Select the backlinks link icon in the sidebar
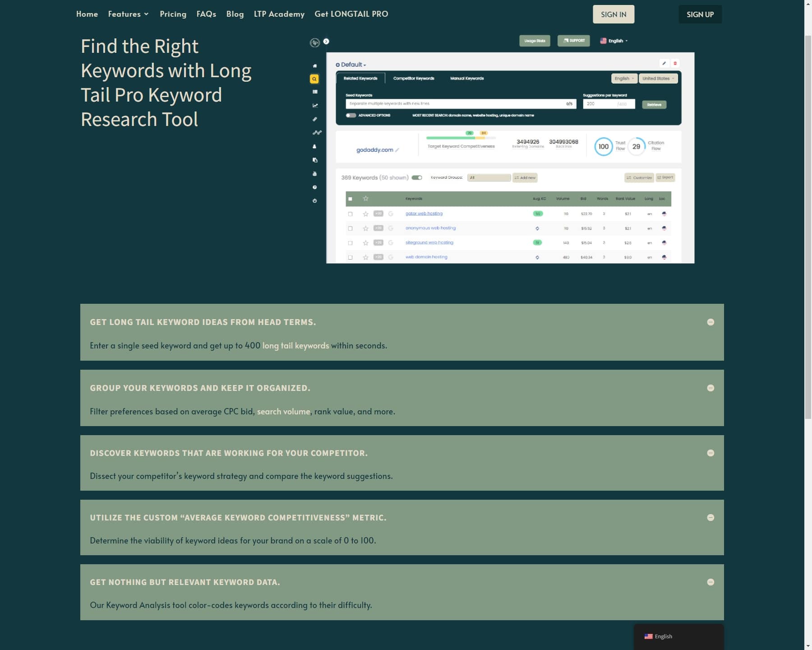 (x=314, y=119)
